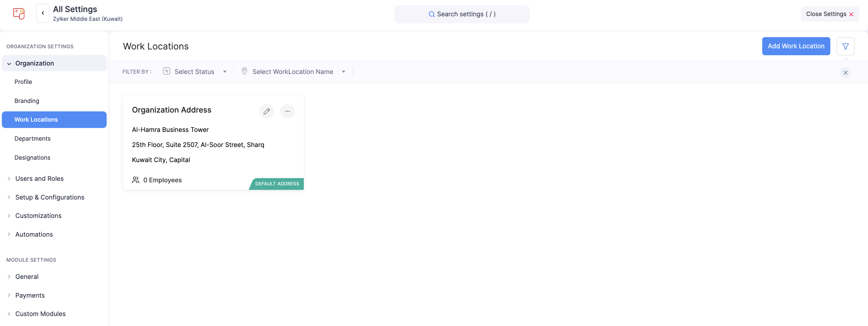Click the employees icon on address card

coord(135,180)
